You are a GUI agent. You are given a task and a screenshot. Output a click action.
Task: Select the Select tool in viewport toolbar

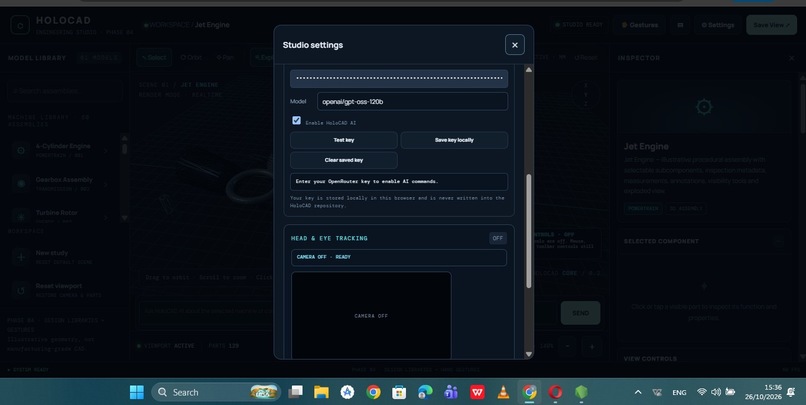pos(154,57)
